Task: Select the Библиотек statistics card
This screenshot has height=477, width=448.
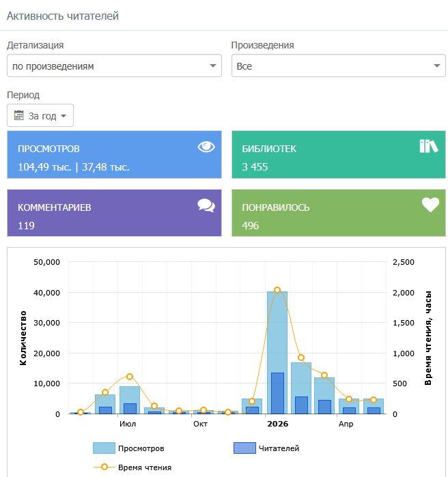Action: tap(339, 154)
